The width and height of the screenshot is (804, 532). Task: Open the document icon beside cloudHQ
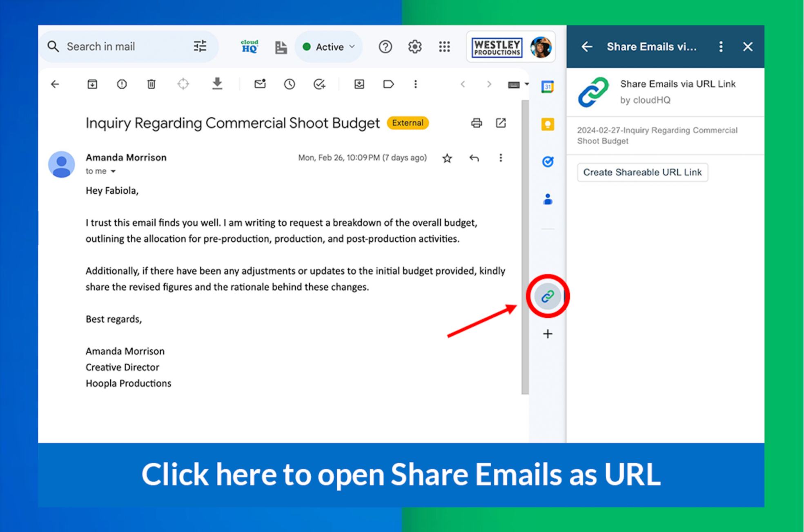pos(281,47)
